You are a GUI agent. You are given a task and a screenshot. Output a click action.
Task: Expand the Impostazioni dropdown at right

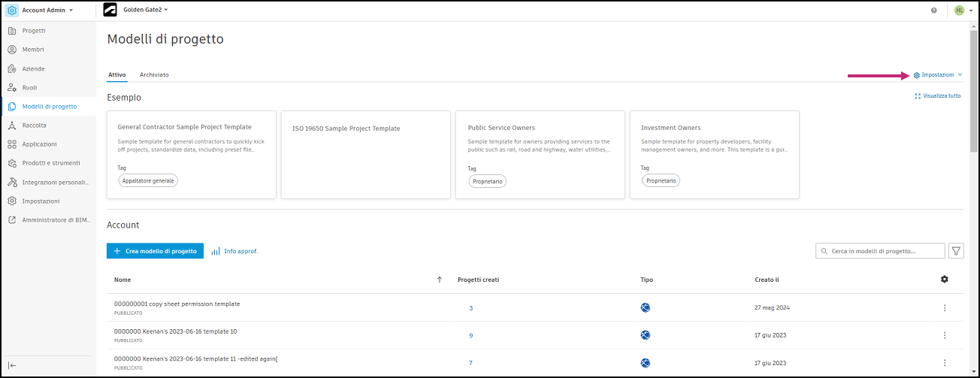tap(938, 75)
